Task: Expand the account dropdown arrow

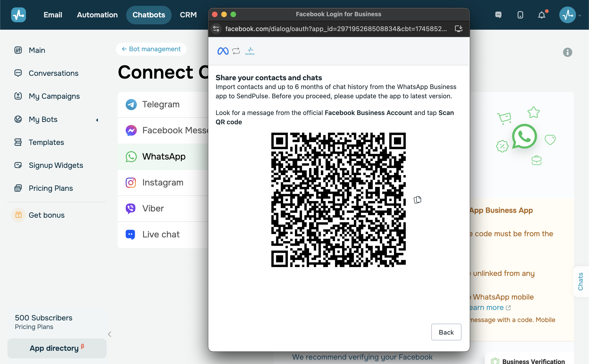Action: click(x=580, y=16)
